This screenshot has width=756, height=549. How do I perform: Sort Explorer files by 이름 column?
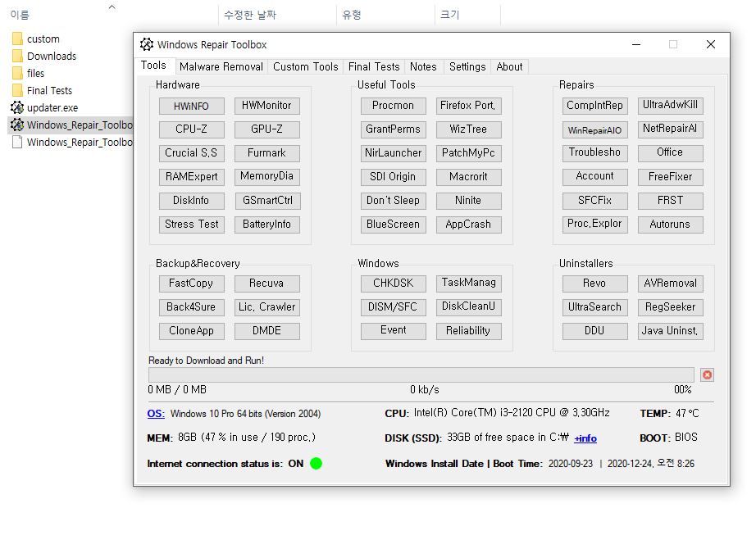(x=20, y=15)
